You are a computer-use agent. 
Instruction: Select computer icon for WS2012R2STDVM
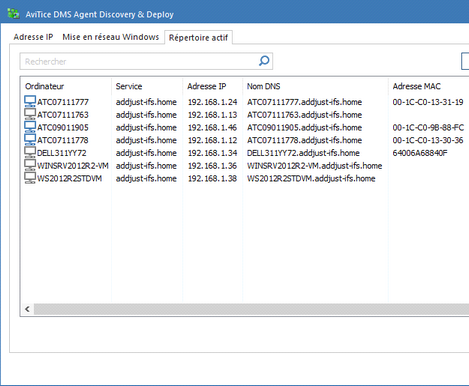30,178
